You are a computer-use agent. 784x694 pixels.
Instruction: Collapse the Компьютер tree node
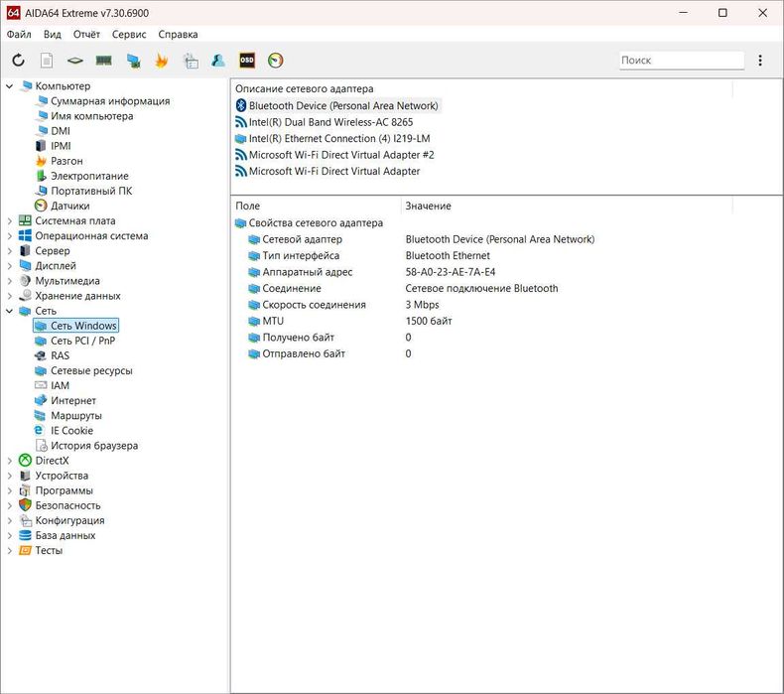[x=10, y=86]
